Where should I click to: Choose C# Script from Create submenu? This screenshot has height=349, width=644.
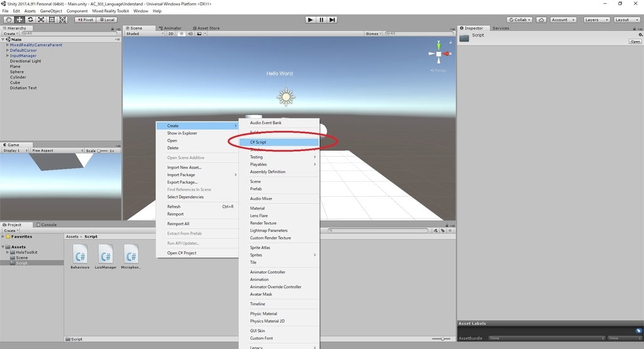click(x=279, y=142)
